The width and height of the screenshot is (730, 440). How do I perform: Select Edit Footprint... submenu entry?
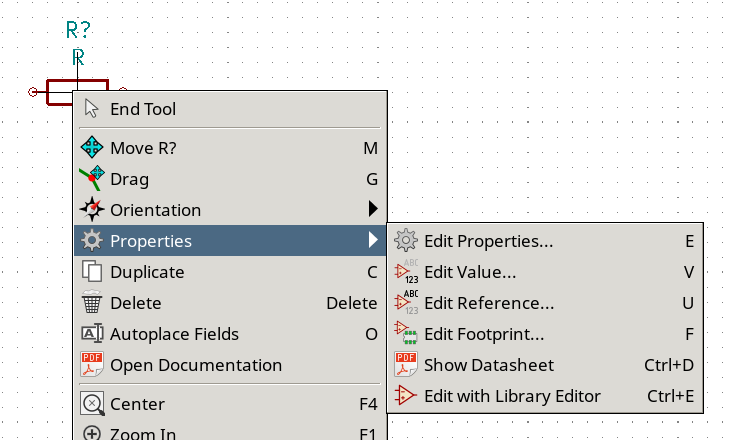pos(545,334)
